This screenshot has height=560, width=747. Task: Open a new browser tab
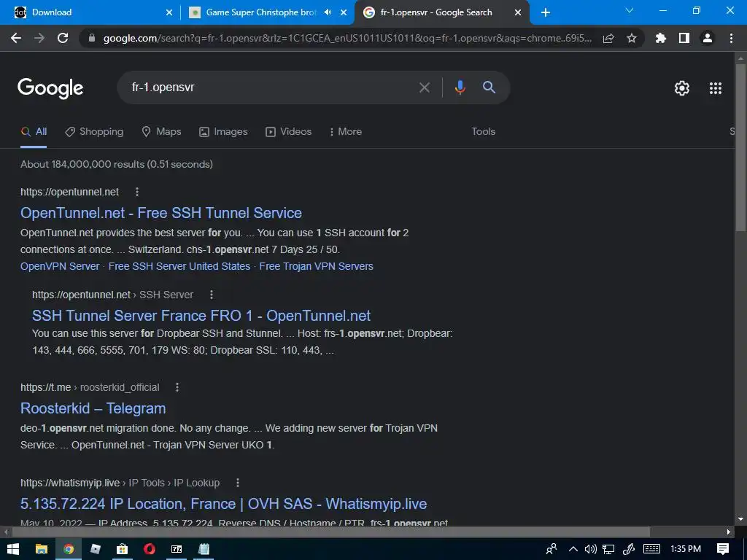point(546,13)
